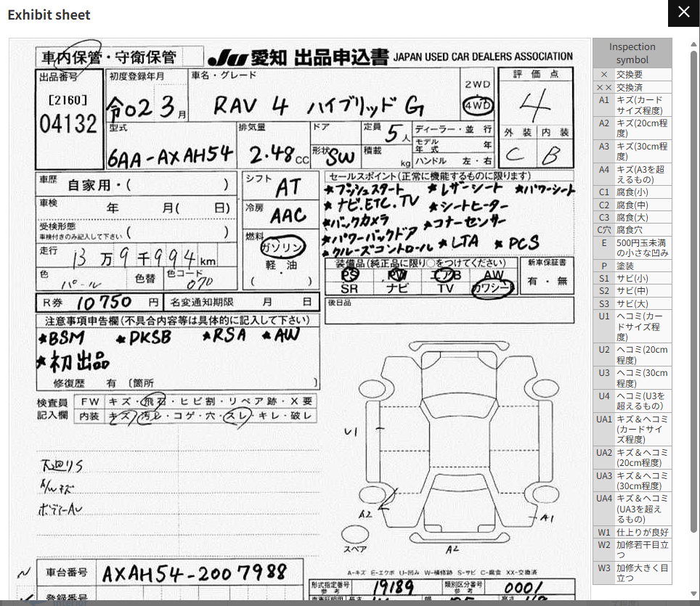This screenshot has height=606, width=700.
Task: Select the UA1 symbol row
Action: point(632,430)
